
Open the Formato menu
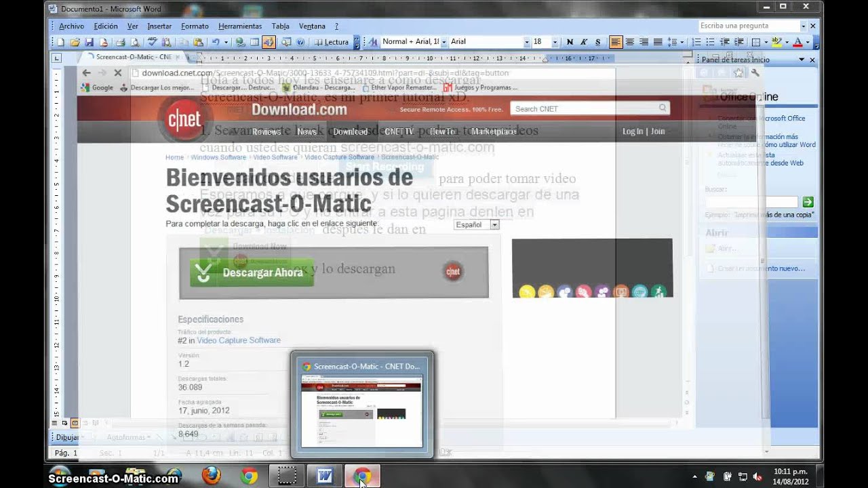pyautogui.click(x=195, y=26)
